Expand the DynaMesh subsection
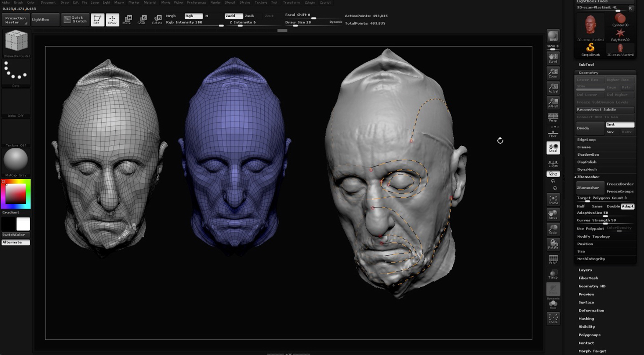The image size is (644, 355). pos(587,170)
